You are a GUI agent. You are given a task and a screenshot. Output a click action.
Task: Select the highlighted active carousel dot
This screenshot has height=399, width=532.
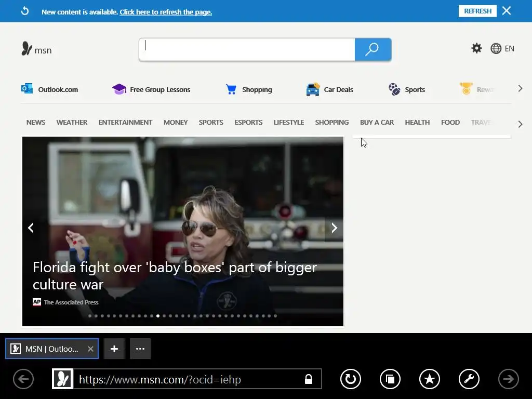[158, 316]
